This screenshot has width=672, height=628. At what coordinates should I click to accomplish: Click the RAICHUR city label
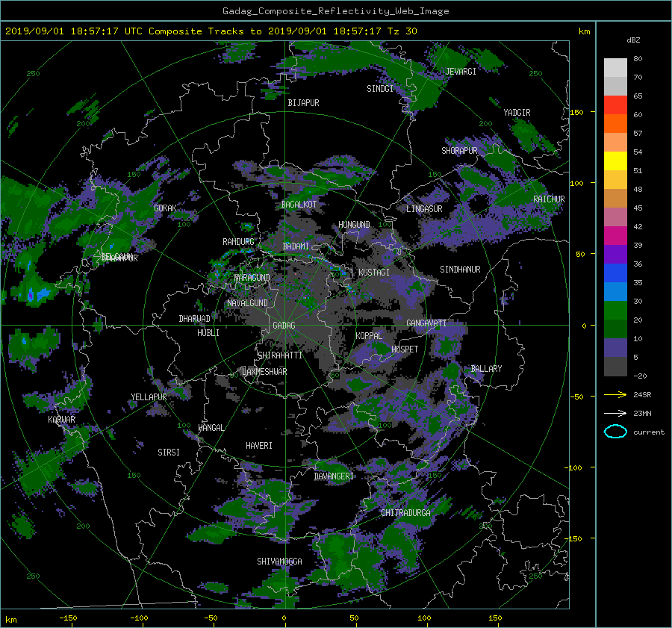[x=549, y=199]
